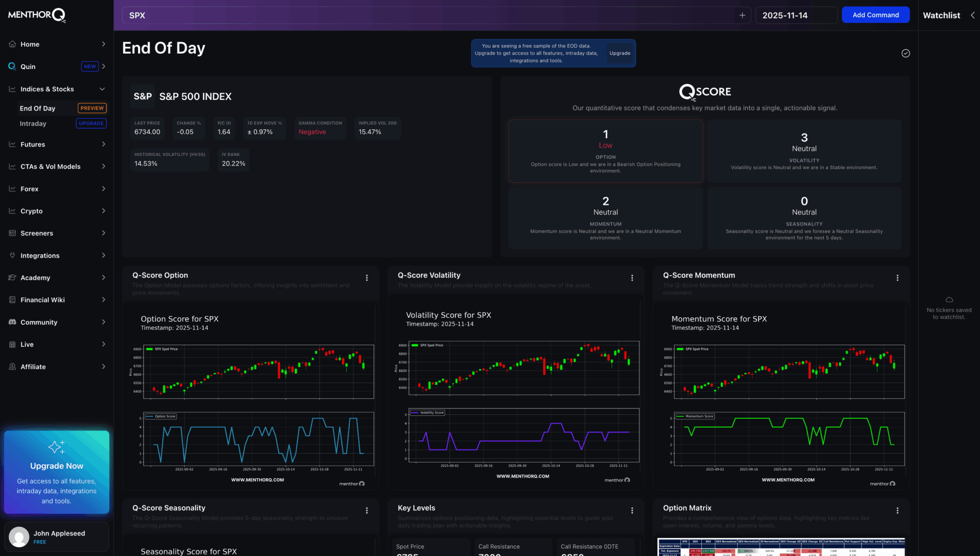The width and height of the screenshot is (980, 556).
Task: Open the Crypto section
Action: coord(31,211)
